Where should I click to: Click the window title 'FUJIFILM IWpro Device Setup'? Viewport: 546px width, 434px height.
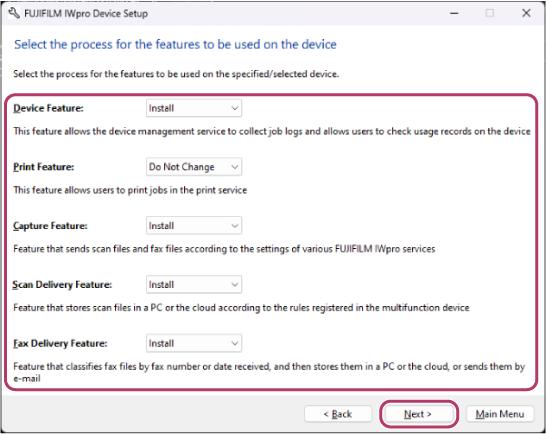[86, 14]
